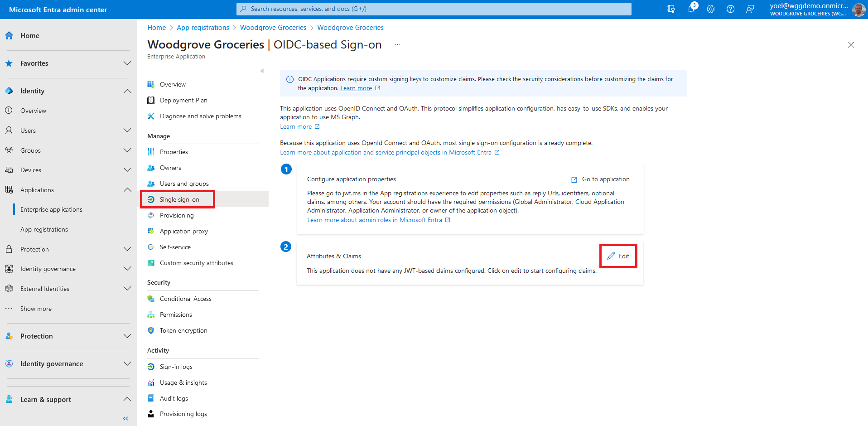Open the settings gear in top bar
The height and width of the screenshot is (426, 868).
(710, 9)
